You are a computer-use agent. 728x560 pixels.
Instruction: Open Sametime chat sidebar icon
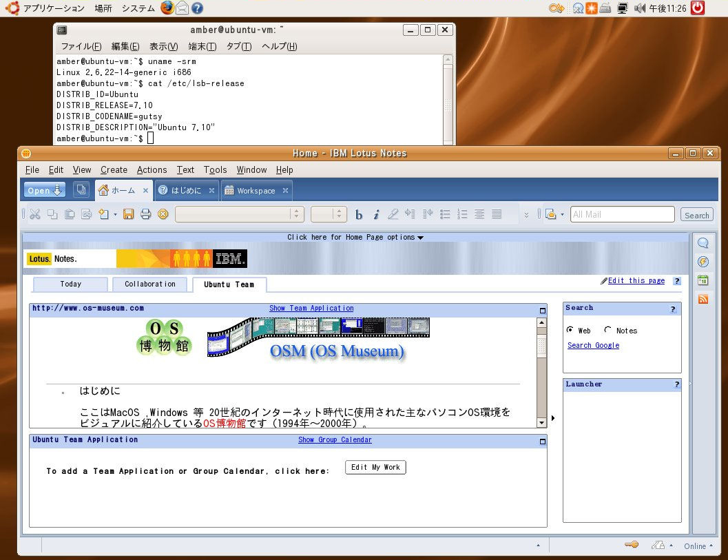[x=703, y=243]
